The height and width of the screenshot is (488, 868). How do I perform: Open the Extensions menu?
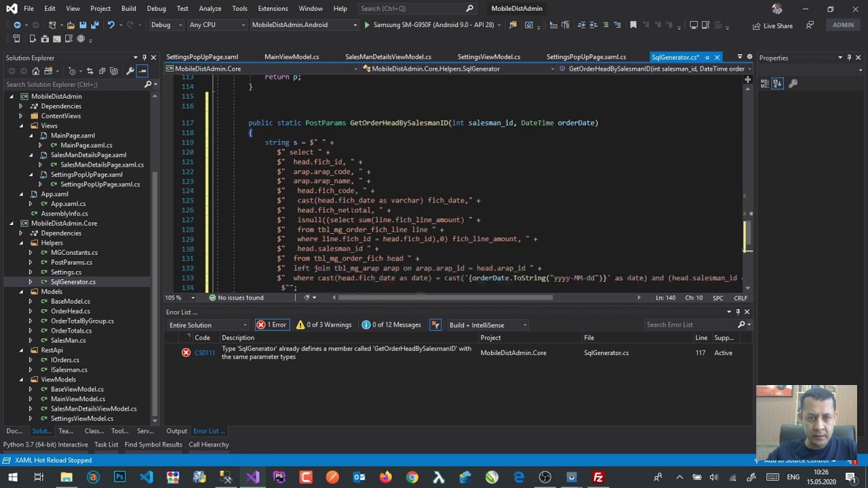pyautogui.click(x=273, y=8)
